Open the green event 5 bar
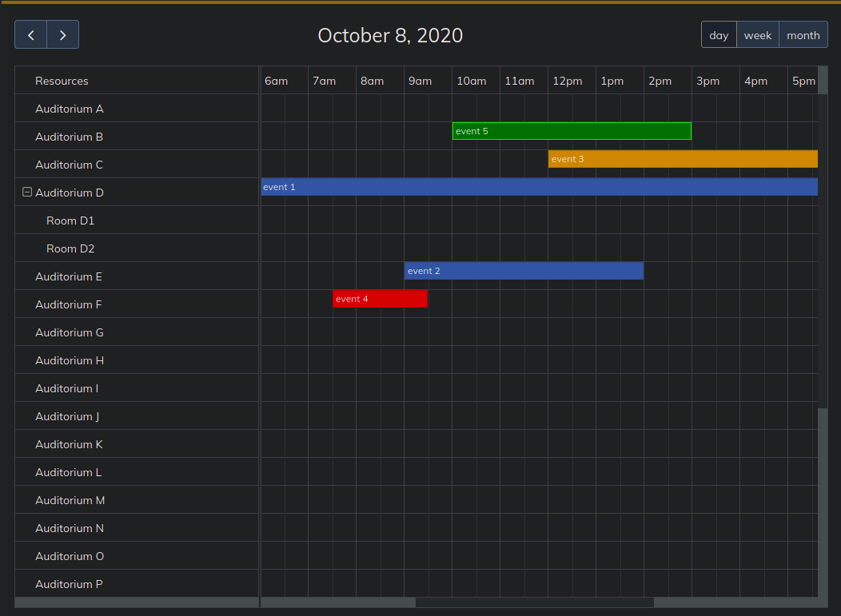 572,131
